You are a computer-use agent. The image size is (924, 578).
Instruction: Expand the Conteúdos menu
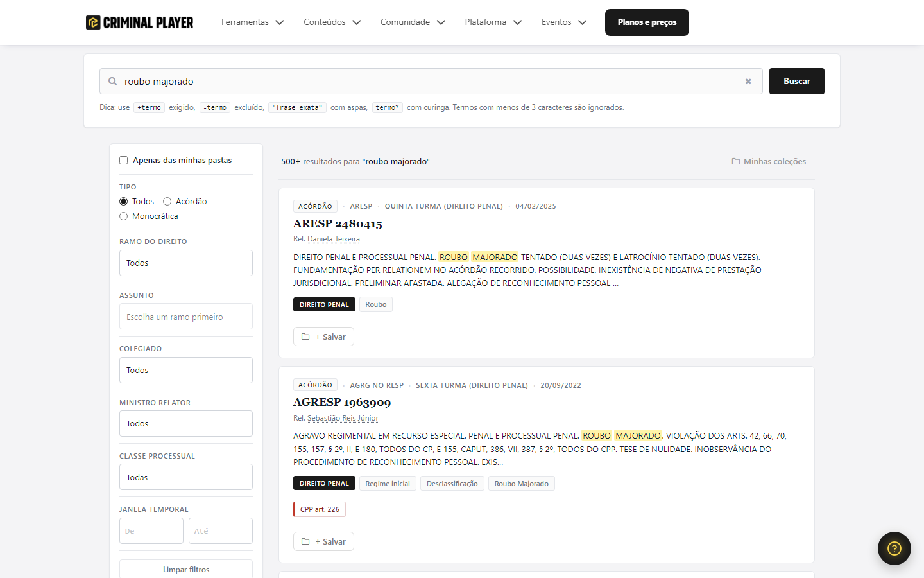(332, 22)
